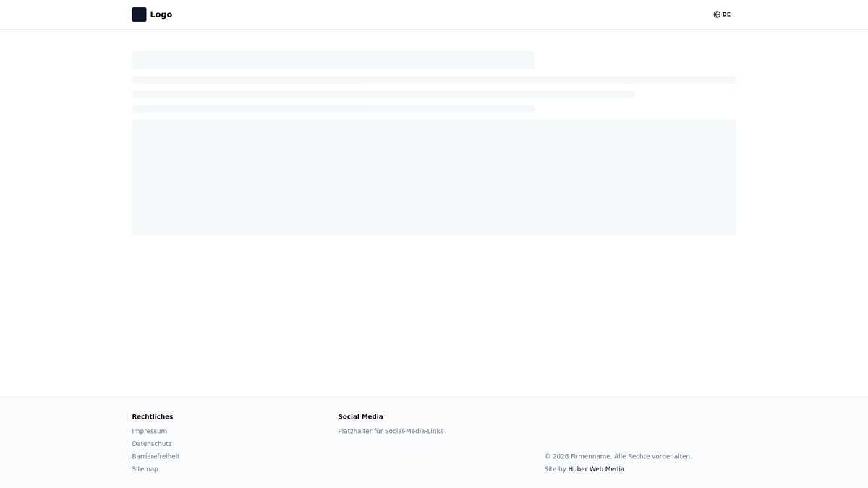Click 'Platzhalter für Social-Media-Links' text
Viewport: 868px width, 488px height.
point(391,431)
